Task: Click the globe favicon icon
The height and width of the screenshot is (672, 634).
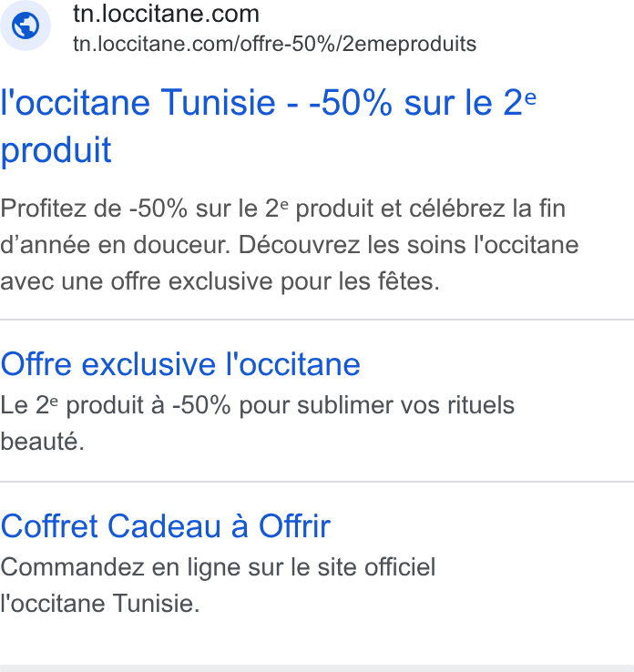Action: coord(26,25)
